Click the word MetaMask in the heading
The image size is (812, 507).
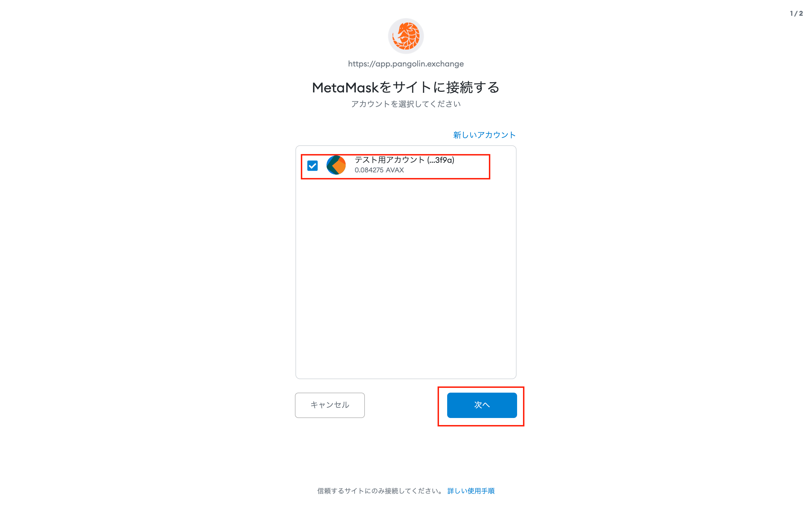(345, 88)
